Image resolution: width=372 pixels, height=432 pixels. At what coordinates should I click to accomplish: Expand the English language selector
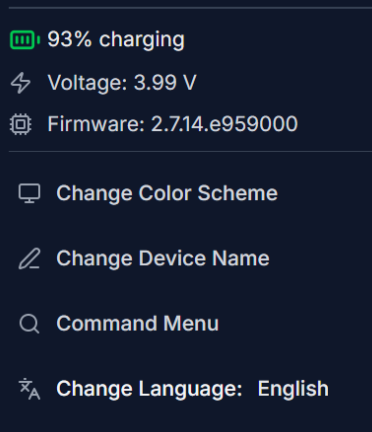click(x=293, y=389)
